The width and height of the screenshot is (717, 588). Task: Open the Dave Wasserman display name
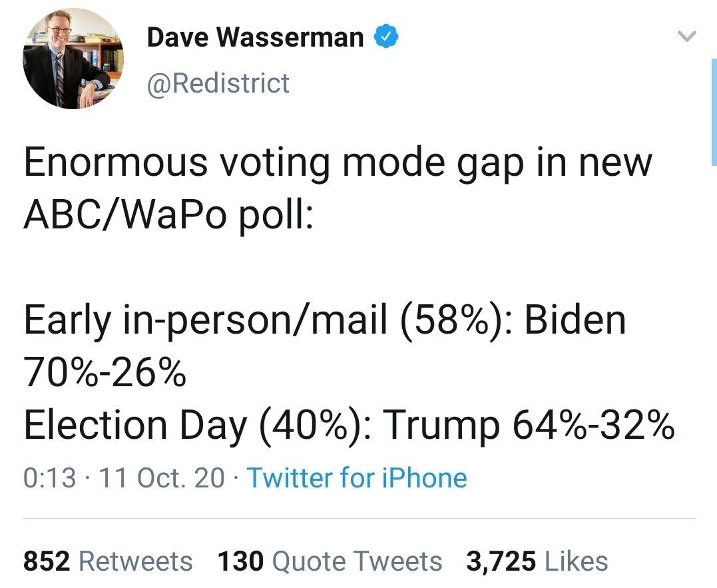click(x=255, y=38)
